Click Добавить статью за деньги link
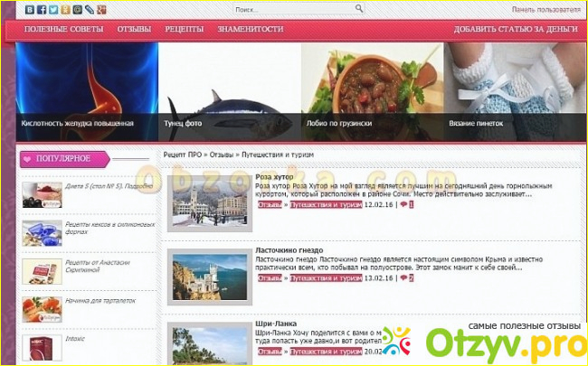 click(516, 29)
